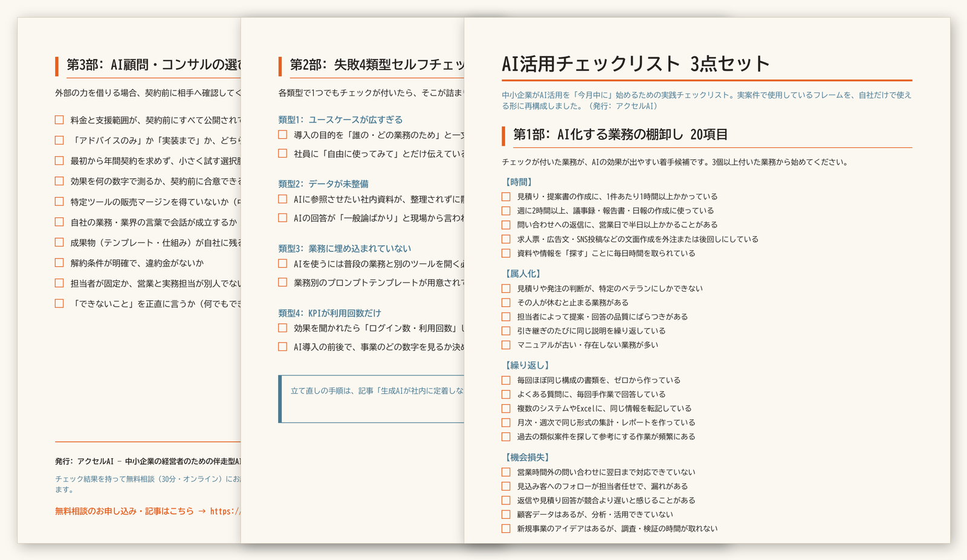The height and width of the screenshot is (560, 967).
Task: Click the line チェックが付いた業務が、AIの効果が出やすい
Action: pyautogui.click(x=674, y=162)
